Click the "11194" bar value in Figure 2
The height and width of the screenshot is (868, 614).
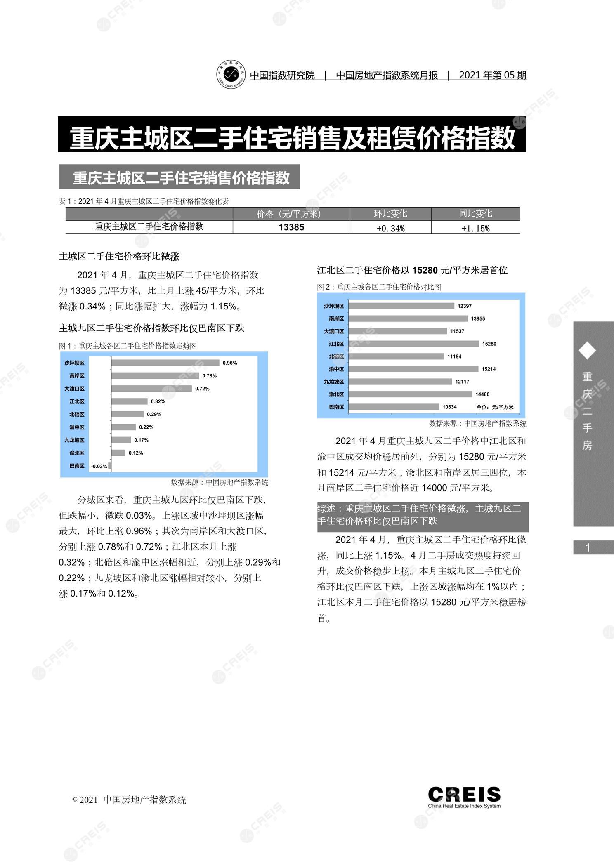click(454, 356)
